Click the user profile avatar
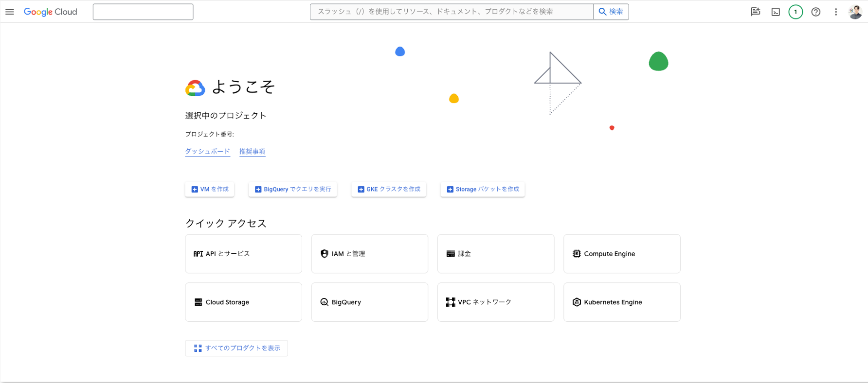Viewport: 868px width, 383px height. 855,12
